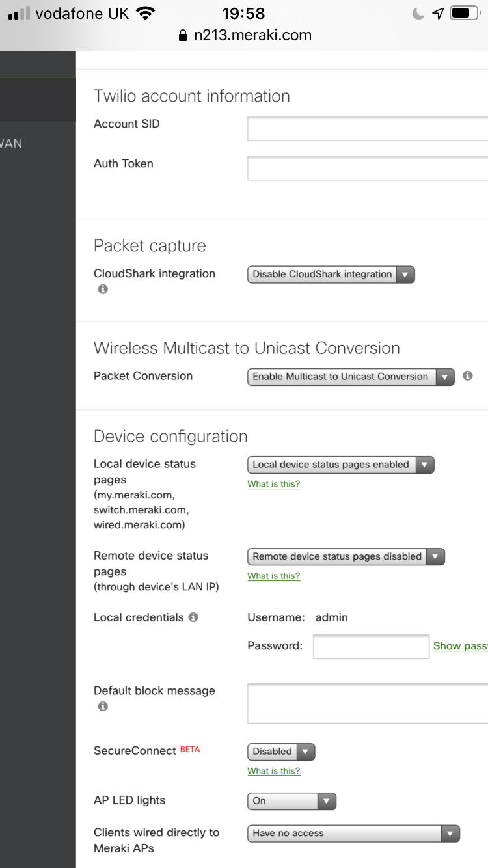
Task: Click the Default block message text area
Action: coord(368,703)
